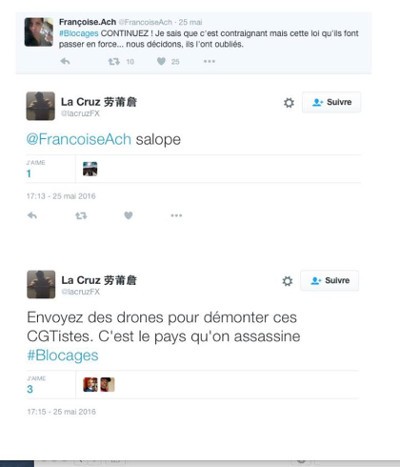Reply to the 17:13 La Cruz tweet
The height and width of the screenshot is (467, 400).
point(32,216)
